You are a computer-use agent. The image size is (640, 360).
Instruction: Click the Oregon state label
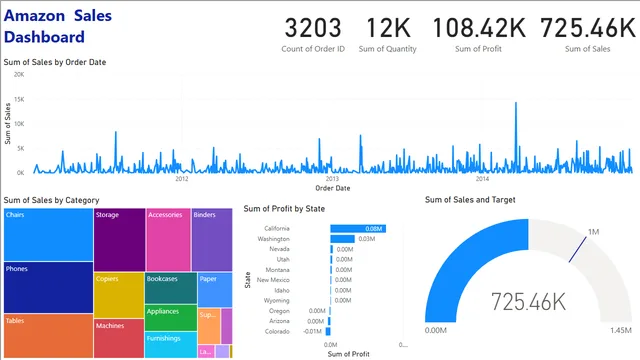click(x=279, y=311)
